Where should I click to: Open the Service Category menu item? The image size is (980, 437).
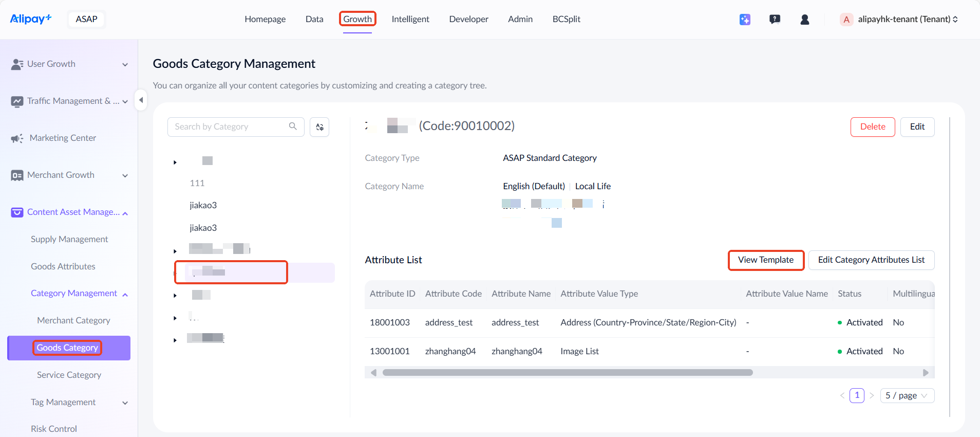coord(69,375)
